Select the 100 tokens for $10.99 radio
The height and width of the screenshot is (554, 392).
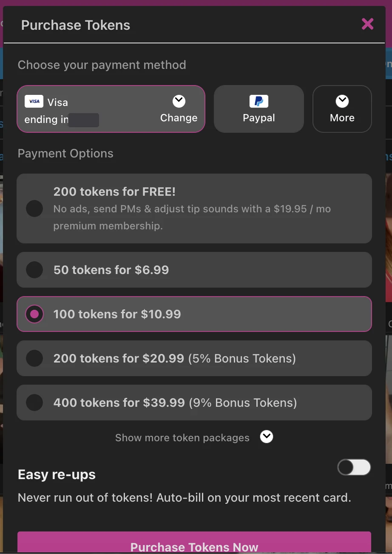click(x=34, y=314)
